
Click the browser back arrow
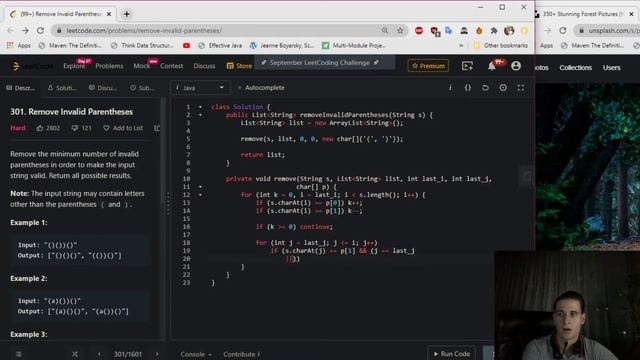pyautogui.click(x=10, y=31)
